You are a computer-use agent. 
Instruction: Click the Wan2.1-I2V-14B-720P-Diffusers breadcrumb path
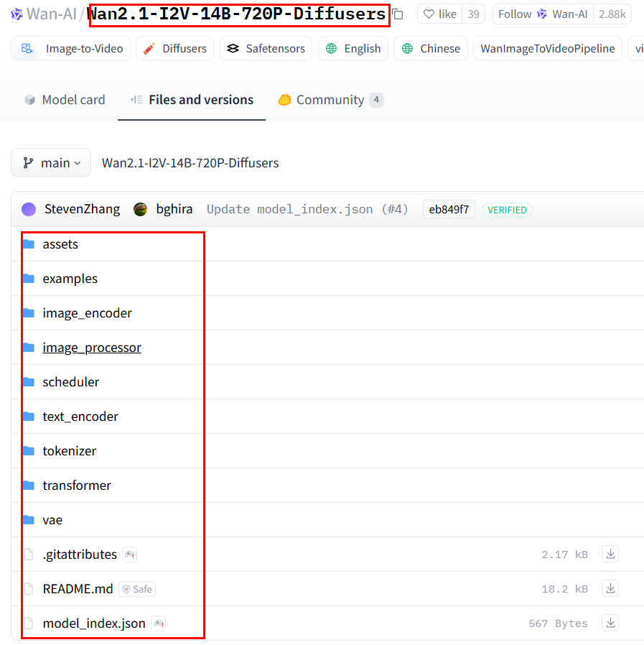(x=190, y=163)
